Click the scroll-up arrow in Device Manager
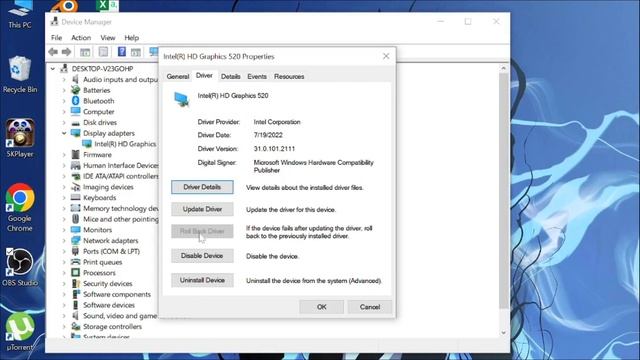Screen dimensions: 640x360 coord(503,69)
